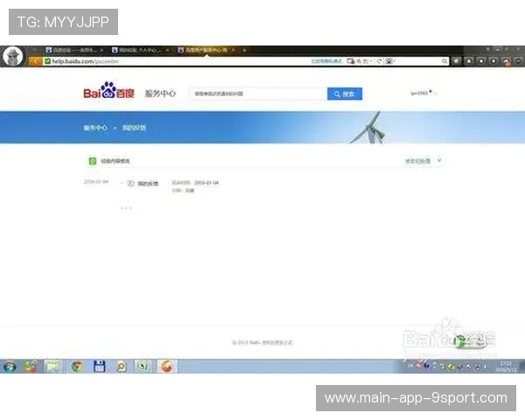The width and height of the screenshot is (525, 420).
Task: Click the 服务中心 breadcrumb link
Action: click(x=94, y=128)
